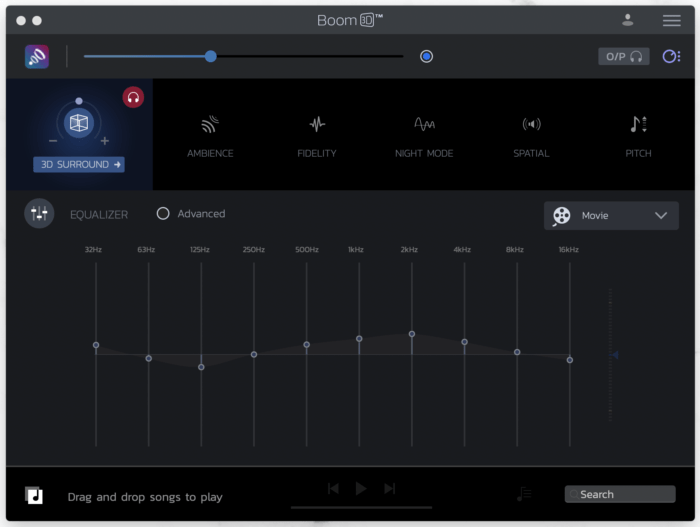Click the main volume slider handle
The width and height of the screenshot is (700, 527).
point(211,56)
